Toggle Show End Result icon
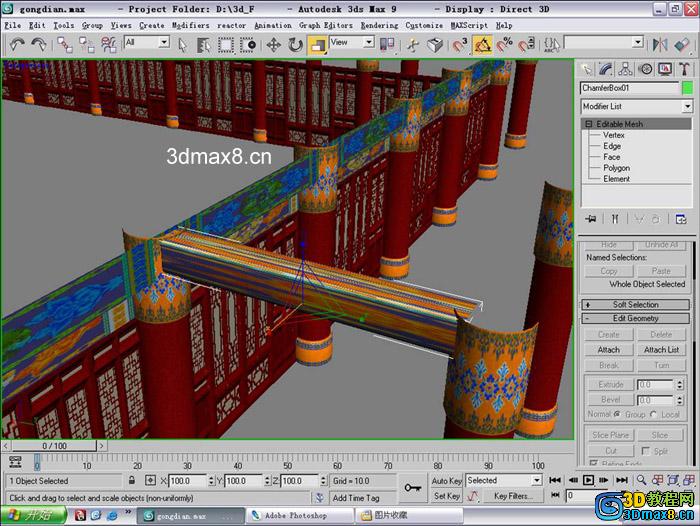This screenshot has height=526, width=700. [x=615, y=219]
